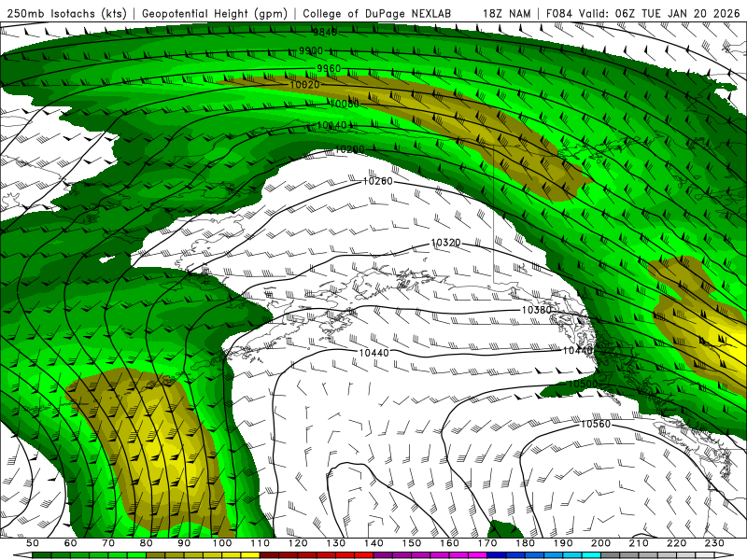Click the '18Z NAM' model run label
This screenshot has width=747, height=560.
click(506, 14)
